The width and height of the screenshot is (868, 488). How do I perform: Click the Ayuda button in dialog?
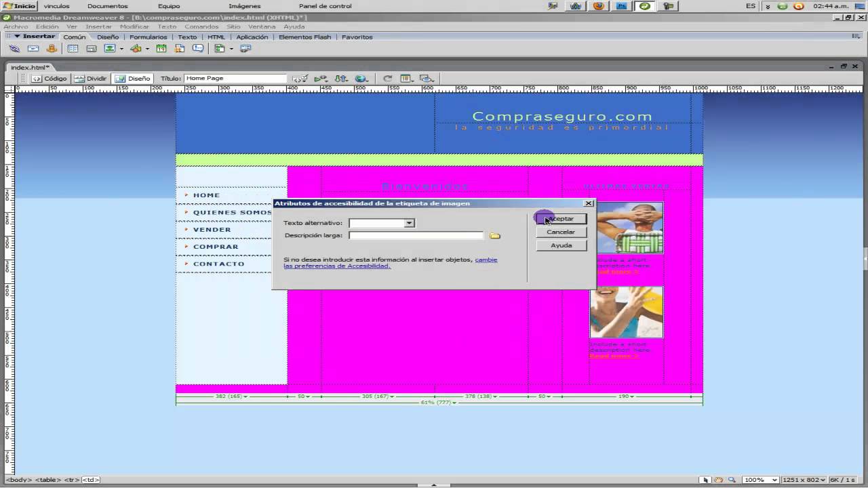pyautogui.click(x=561, y=245)
